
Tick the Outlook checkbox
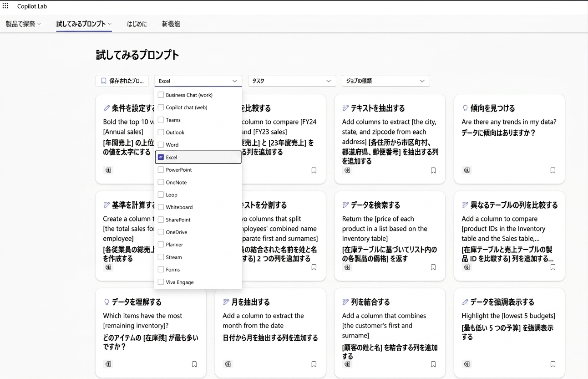click(x=161, y=132)
